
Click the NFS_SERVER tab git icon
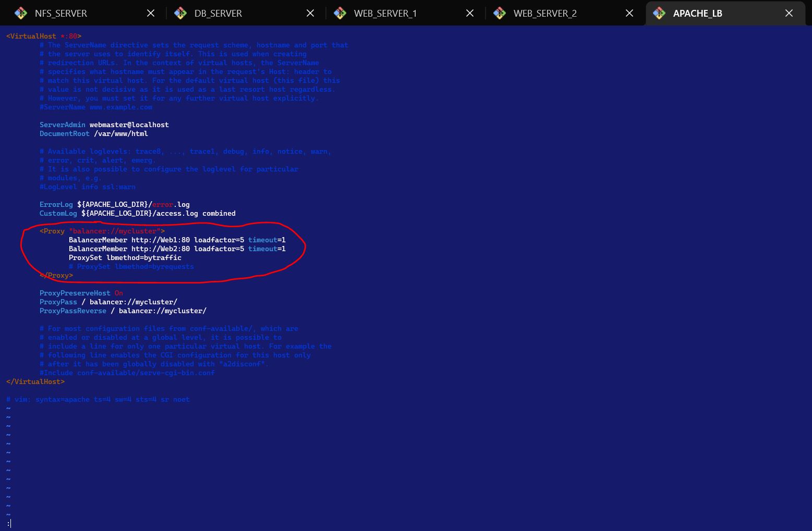[x=21, y=13]
